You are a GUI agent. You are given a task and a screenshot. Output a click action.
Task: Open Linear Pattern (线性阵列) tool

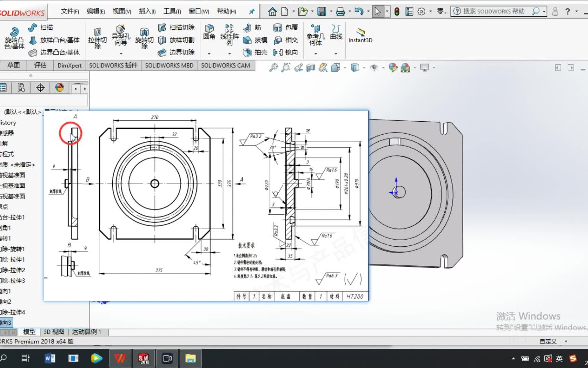point(229,34)
